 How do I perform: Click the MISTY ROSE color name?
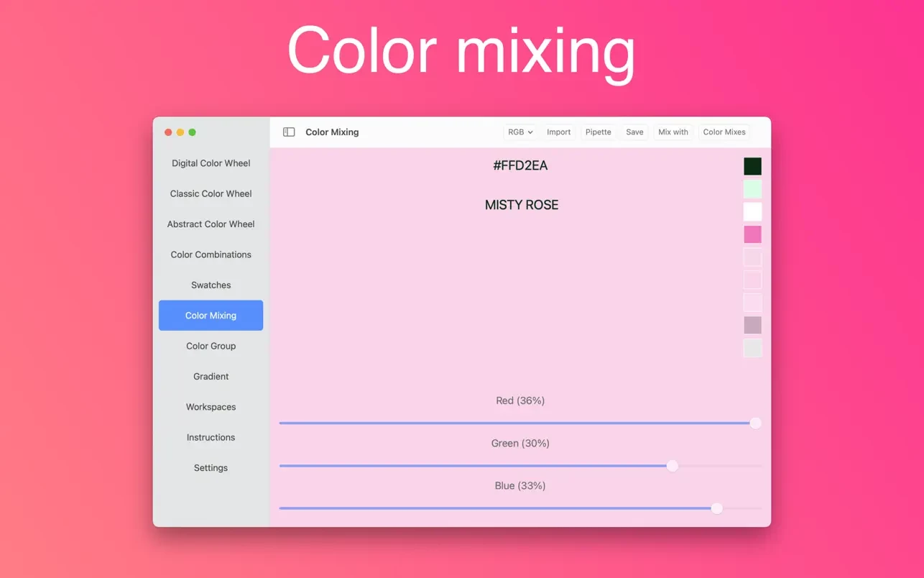pos(521,205)
